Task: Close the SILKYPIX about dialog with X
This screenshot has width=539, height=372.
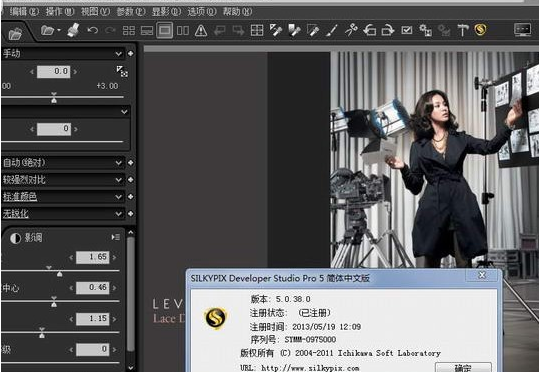Action: tap(482, 275)
